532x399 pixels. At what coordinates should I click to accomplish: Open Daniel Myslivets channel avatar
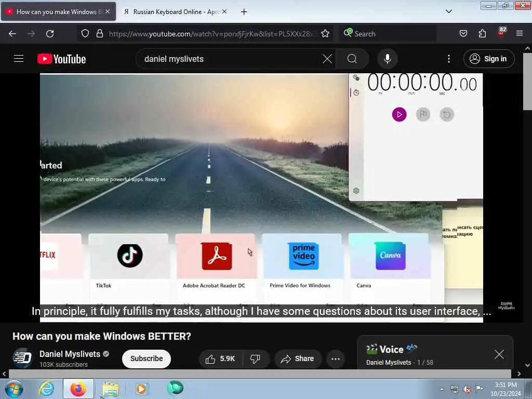pos(22,358)
